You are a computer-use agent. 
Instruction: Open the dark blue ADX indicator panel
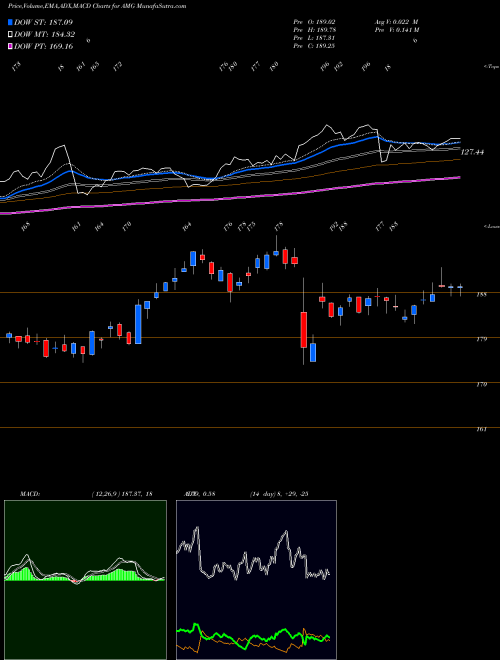pyautogui.click(x=256, y=580)
